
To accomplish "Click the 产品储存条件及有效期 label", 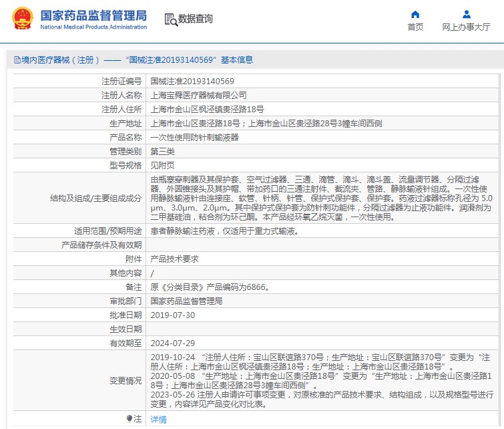I will pos(101,245).
